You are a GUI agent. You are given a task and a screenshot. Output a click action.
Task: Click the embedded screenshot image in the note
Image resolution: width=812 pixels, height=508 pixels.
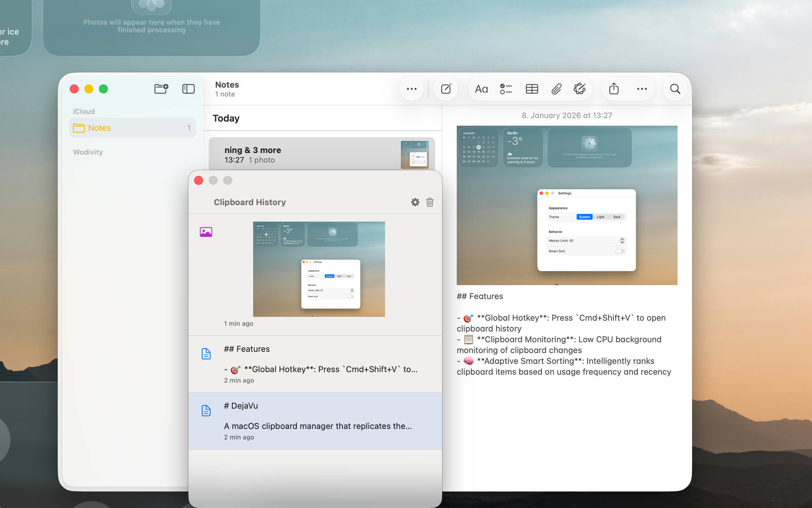point(567,205)
